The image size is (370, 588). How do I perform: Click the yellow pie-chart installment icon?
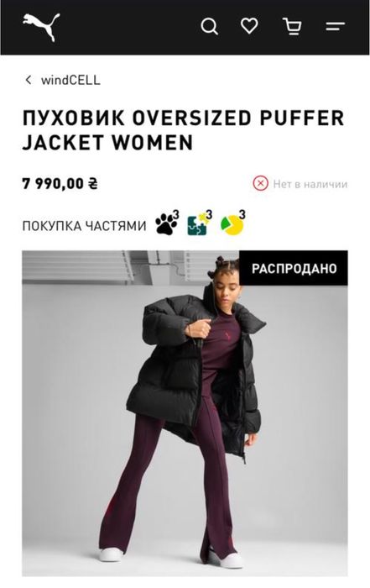tap(233, 224)
